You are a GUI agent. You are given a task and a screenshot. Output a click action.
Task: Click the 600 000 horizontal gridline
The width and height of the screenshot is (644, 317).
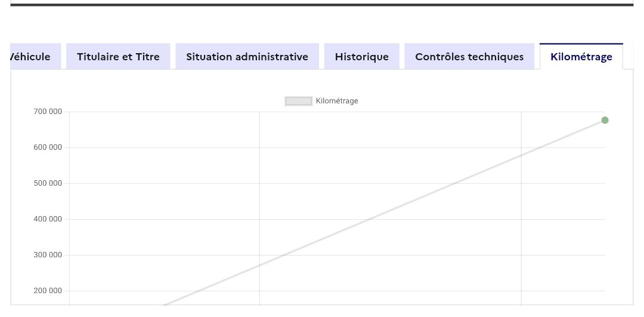(179, 147)
